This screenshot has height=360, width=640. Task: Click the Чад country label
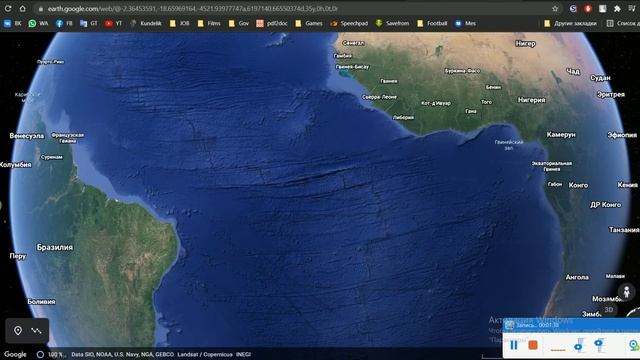coord(573,71)
